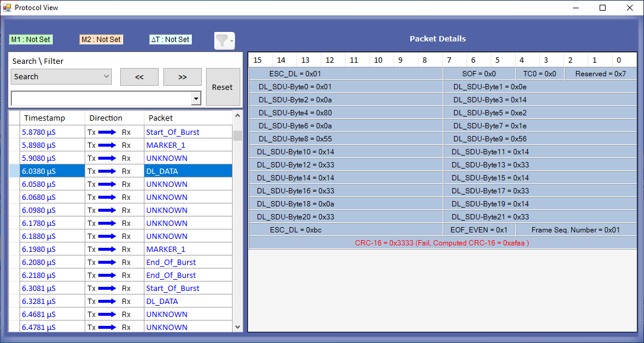Viewport: 644px width, 343px height.
Task: Select the DL_DATA packet at 6.3281 µS
Action: (162, 301)
